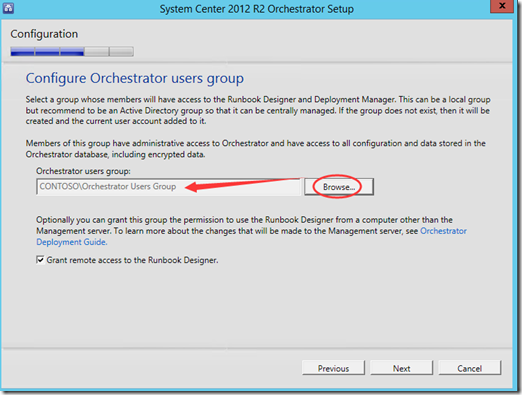The width and height of the screenshot is (522, 395).
Task: Toggle Grant remote access to Runbook Designer checkbox
Action: [40, 260]
